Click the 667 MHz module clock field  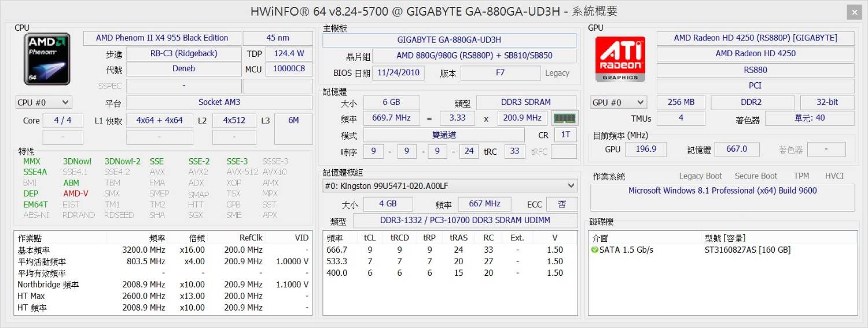point(485,204)
